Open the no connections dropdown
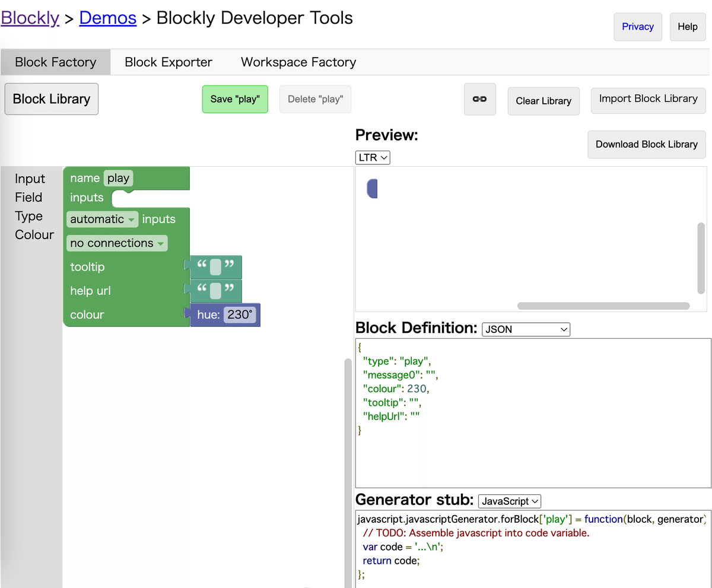Viewport: 712px width, 588px height. 117,243
